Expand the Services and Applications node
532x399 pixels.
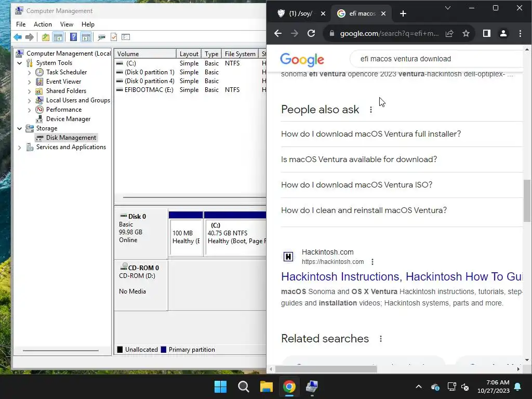pos(20,148)
